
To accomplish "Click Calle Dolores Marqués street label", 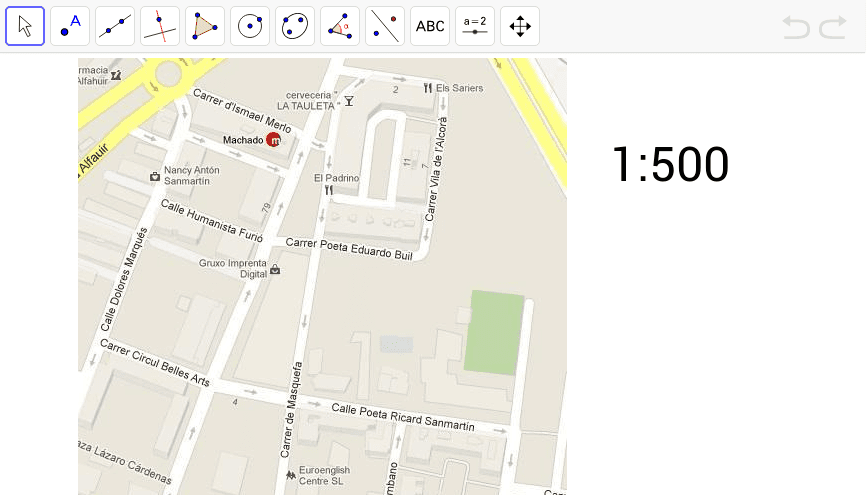I will coord(124,280).
